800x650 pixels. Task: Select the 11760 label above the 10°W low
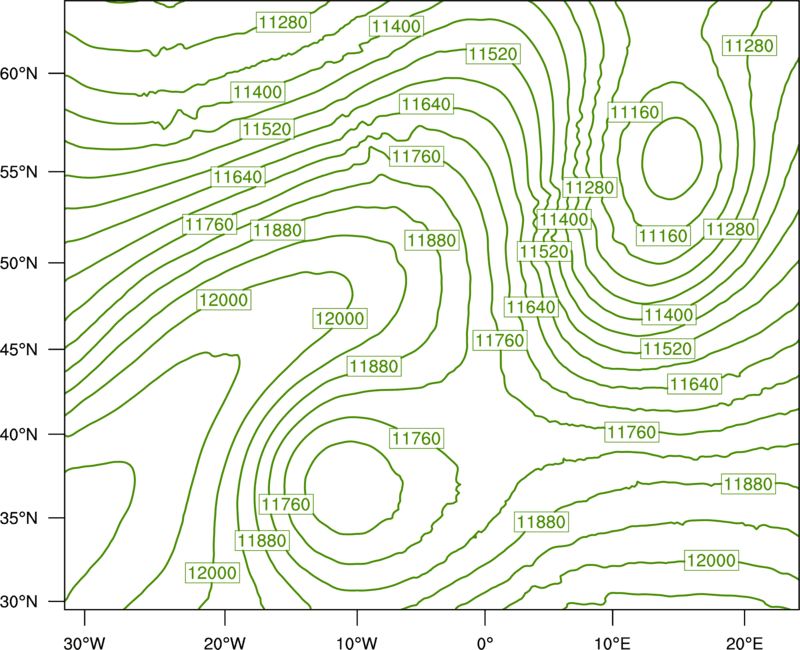417,438
